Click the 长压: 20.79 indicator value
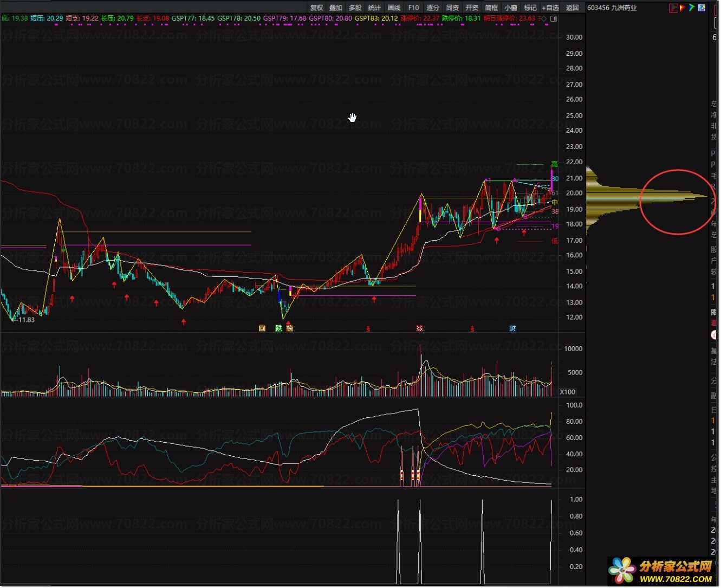This screenshot has width=721, height=588. (118, 18)
